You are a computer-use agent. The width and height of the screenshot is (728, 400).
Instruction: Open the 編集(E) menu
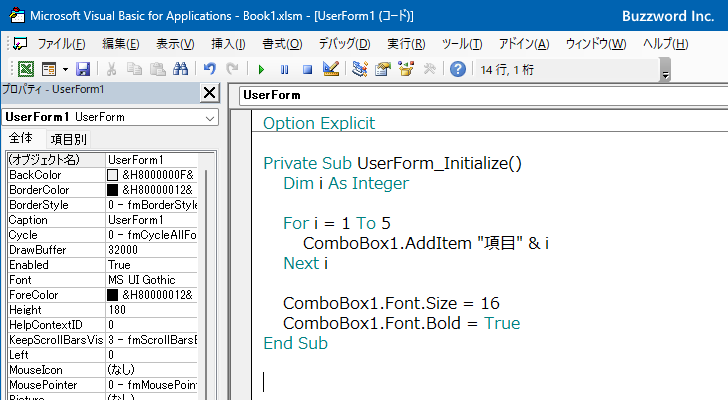(x=121, y=44)
